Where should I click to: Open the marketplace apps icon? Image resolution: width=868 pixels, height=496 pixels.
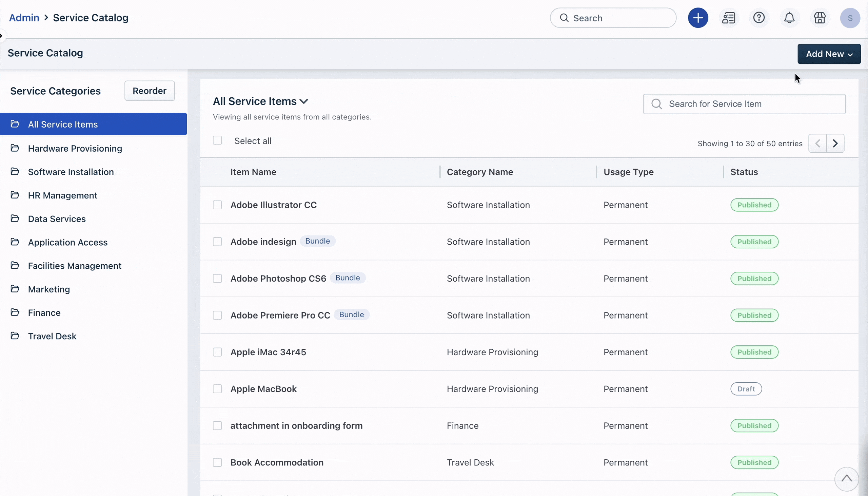[x=819, y=18]
